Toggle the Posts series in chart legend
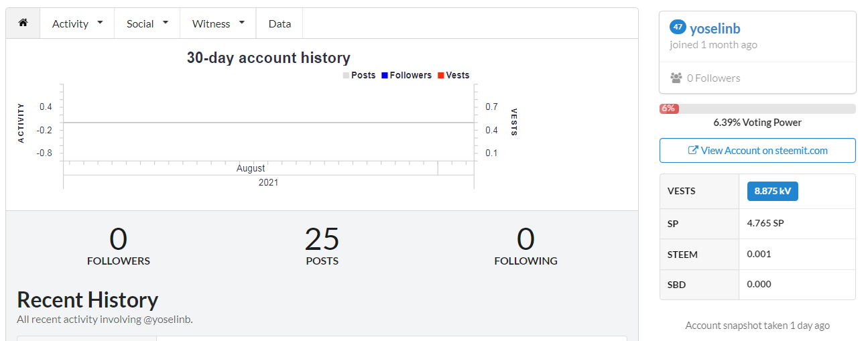 point(359,75)
